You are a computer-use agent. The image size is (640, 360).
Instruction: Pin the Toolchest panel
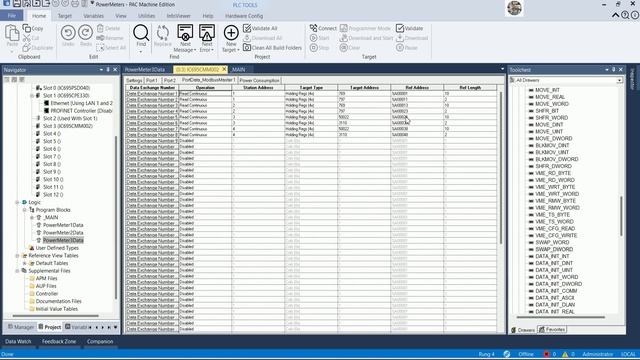613,70
